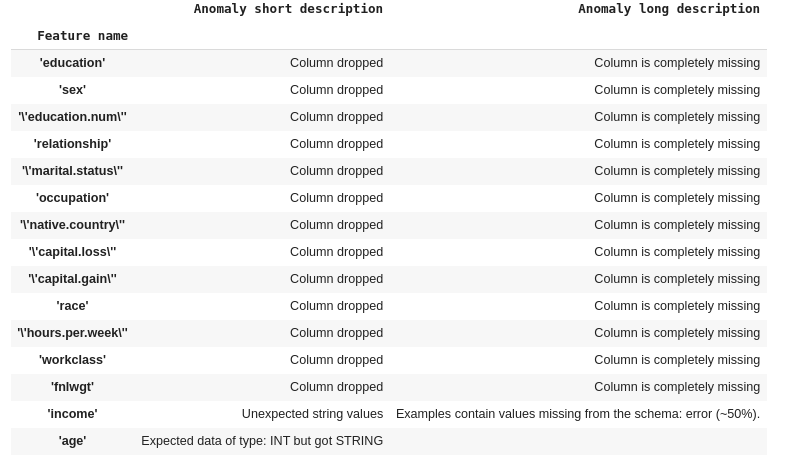Select the 'sex' feature row label
793x467 pixels.
point(72,90)
